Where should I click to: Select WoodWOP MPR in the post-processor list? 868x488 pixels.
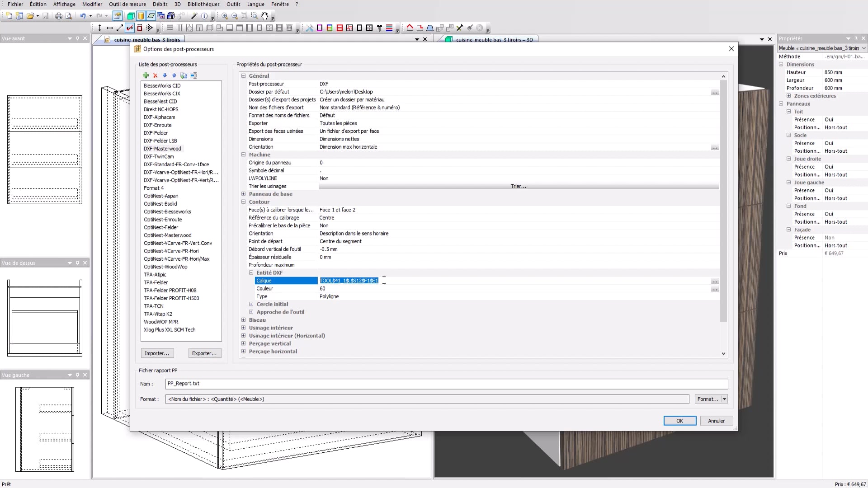point(161,322)
